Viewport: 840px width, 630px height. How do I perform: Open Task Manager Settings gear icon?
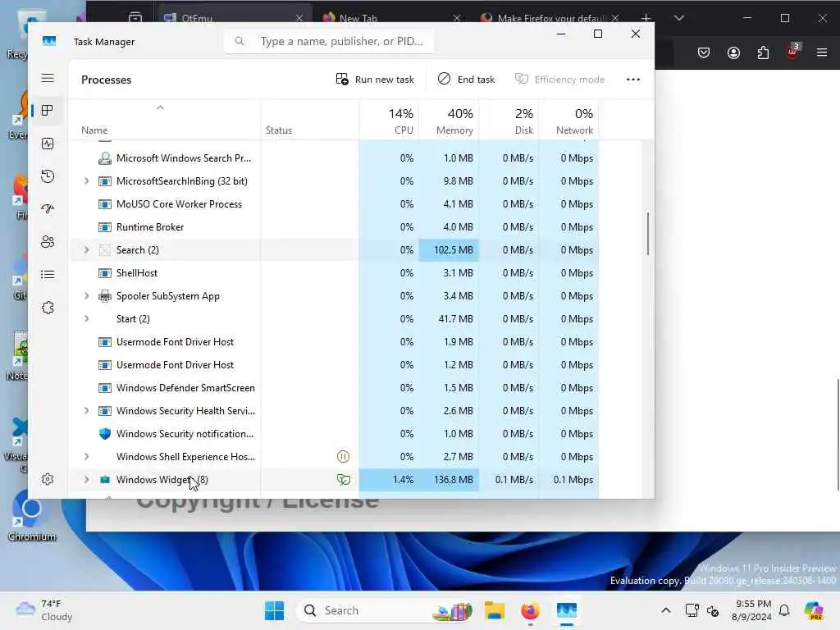[48, 479]
